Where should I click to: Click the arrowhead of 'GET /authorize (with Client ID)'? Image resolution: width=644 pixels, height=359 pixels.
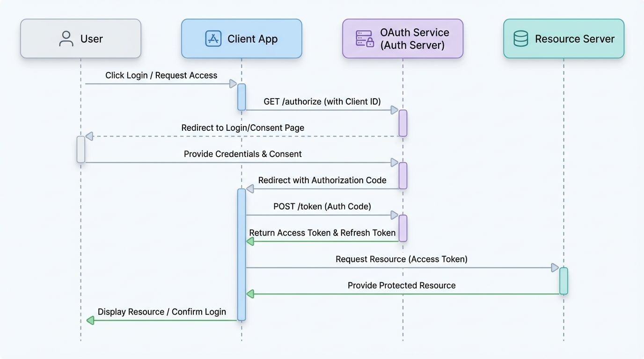[x=394, y=110]
